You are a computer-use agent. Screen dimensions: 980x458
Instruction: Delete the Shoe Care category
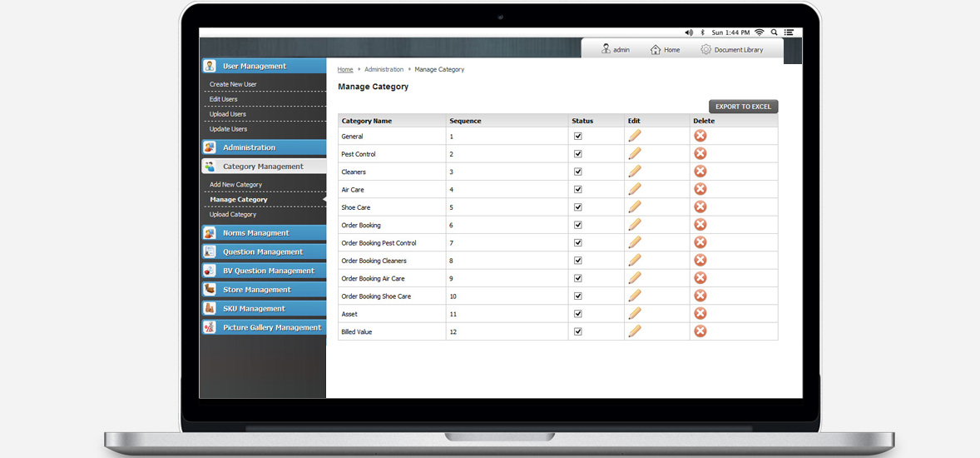pyautogui.click(x=700, y=207)
